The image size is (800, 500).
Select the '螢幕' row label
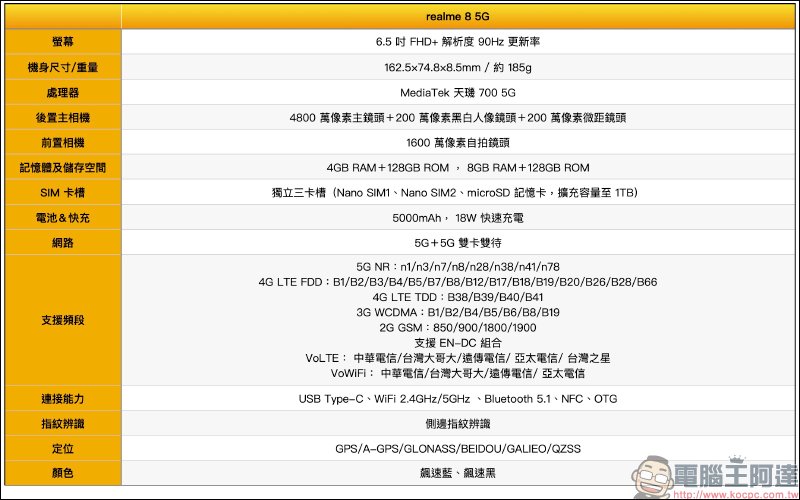(63, 42)
